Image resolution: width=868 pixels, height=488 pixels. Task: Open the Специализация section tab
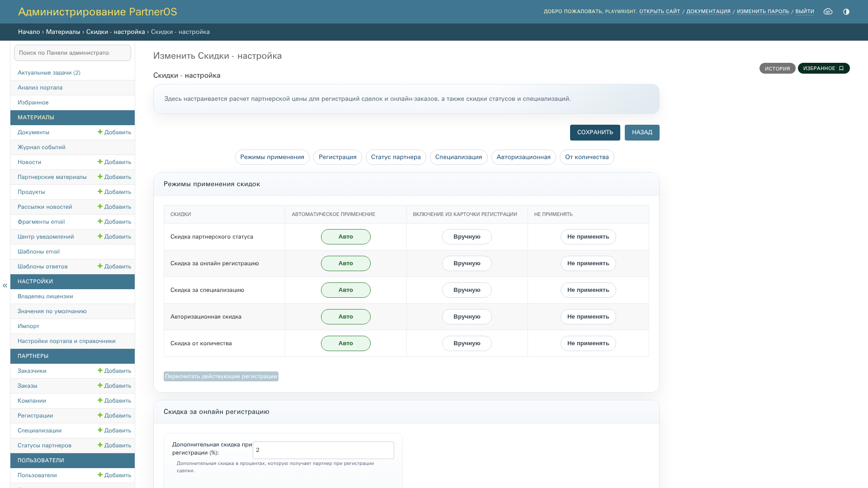(x=458, y=157)
